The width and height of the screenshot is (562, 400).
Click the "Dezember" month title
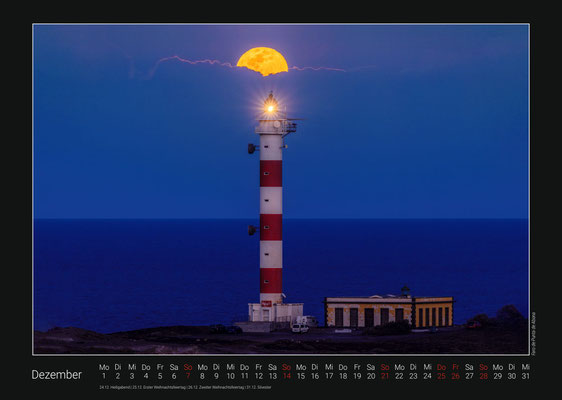57,375
